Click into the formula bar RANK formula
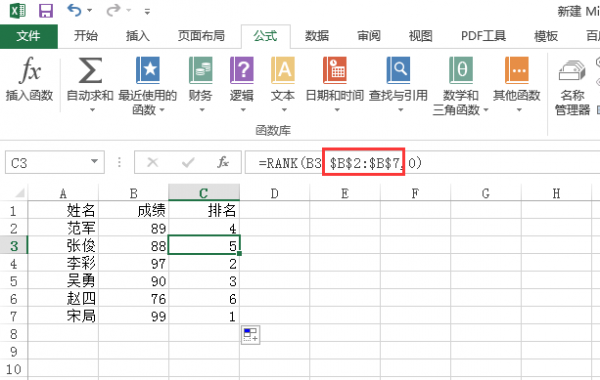The image size is (600, 380). click(421, 163)
